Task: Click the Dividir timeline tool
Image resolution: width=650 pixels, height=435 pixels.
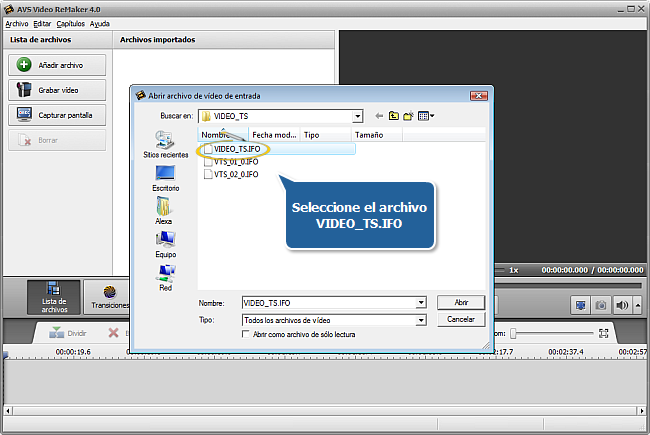Action: click(68, 333)
